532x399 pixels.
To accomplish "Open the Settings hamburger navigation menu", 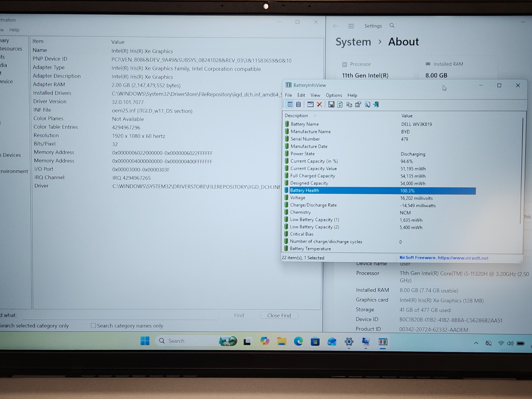I will [351, 26].
